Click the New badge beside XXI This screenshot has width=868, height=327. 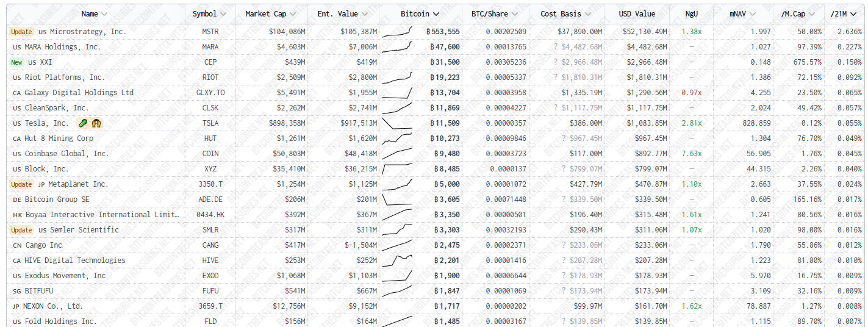coord(16,62)
